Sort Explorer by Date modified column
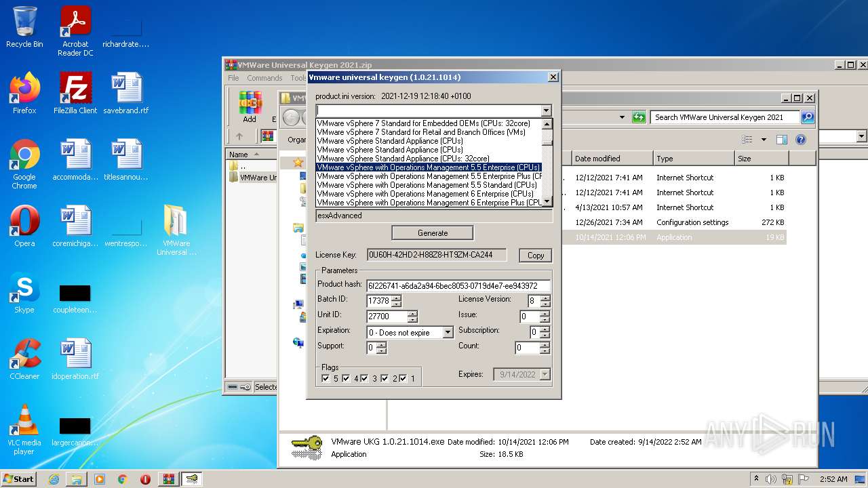868x488 pixels. tap(612, 159)
